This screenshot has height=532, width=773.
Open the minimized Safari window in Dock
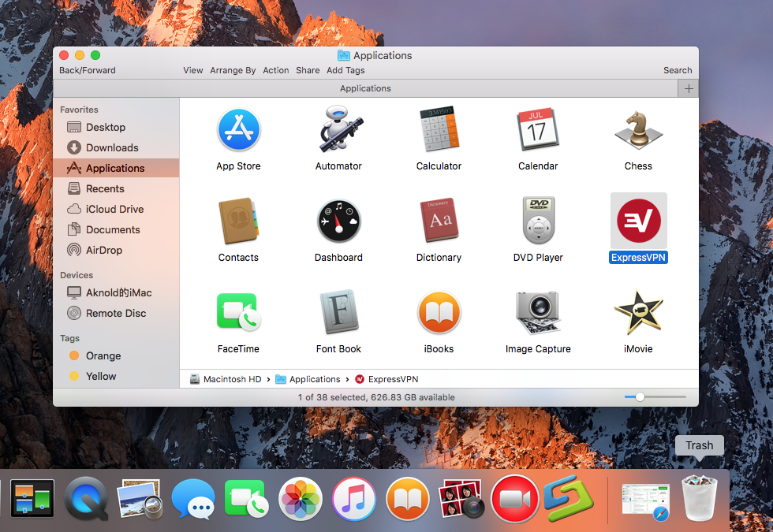pyautogui.click(x=646, y=501)
